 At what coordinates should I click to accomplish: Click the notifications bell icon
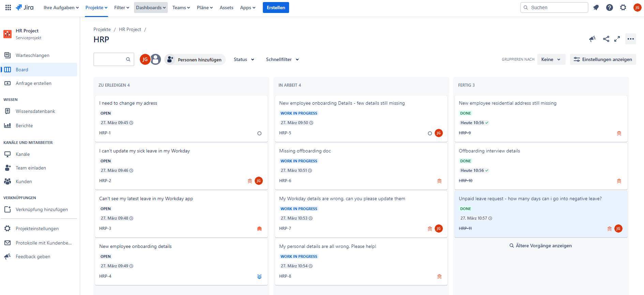pyautogui.click(x=596, y=8)
